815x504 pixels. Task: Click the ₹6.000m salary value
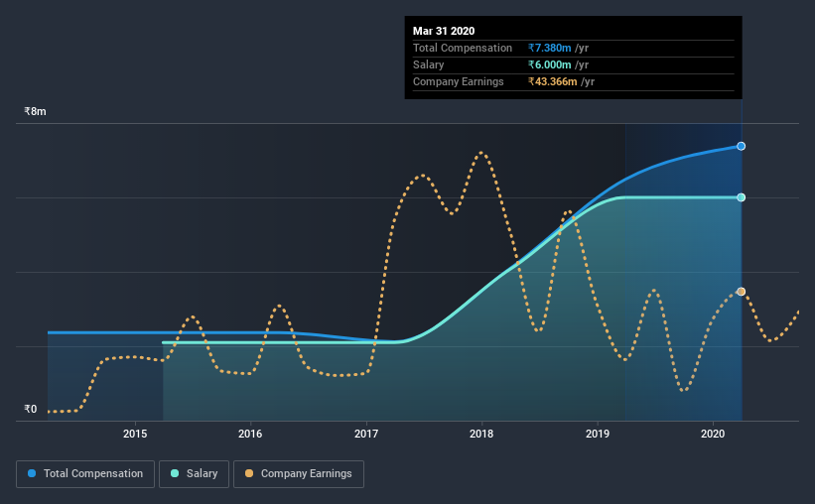[549, 64]
